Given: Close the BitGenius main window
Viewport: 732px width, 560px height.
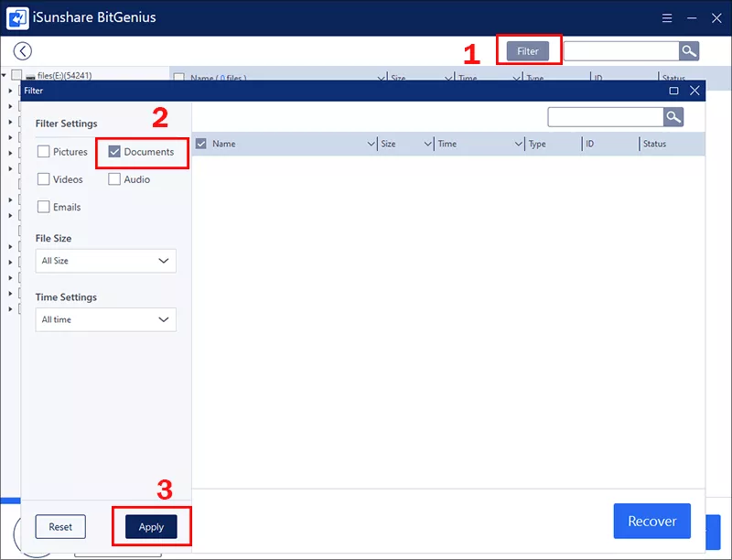Looking at the screenshot, I should [716, 17].
